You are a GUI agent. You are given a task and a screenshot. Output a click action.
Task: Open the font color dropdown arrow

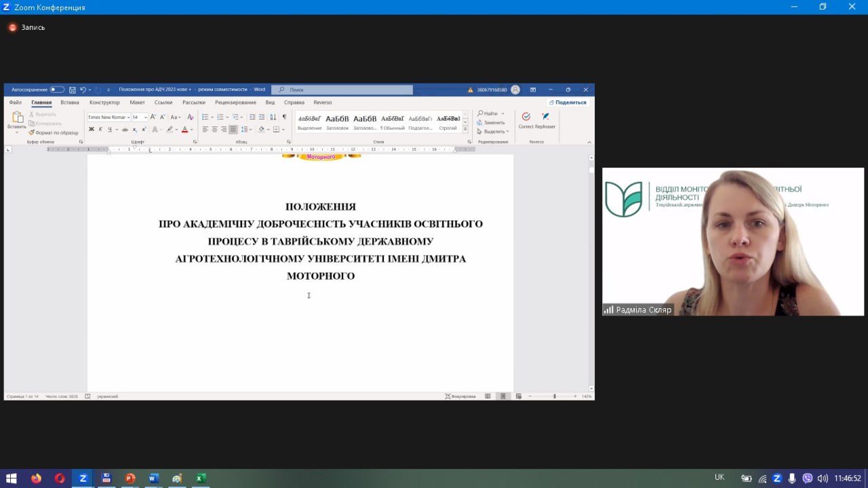point(192,129)
